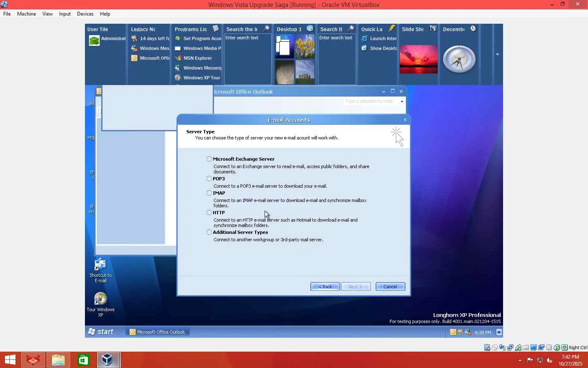Select the IMAP radio button
The height and width of the screenshot is (368, 588).
209,193
